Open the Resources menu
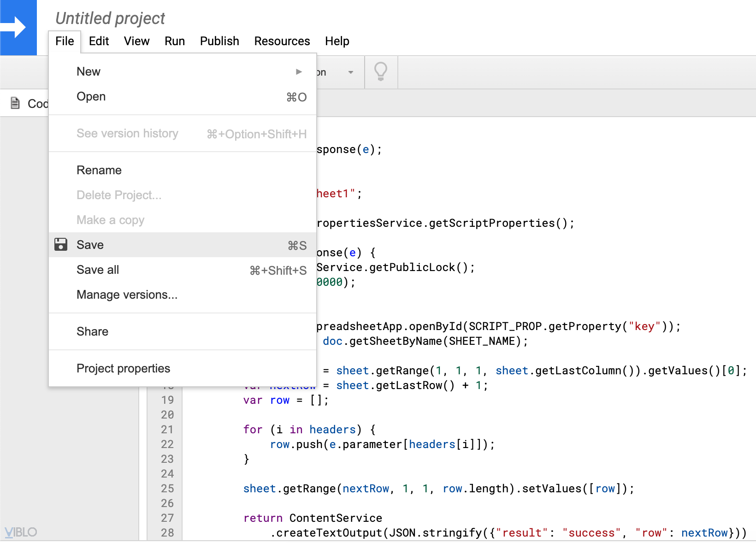 (282, 41)
